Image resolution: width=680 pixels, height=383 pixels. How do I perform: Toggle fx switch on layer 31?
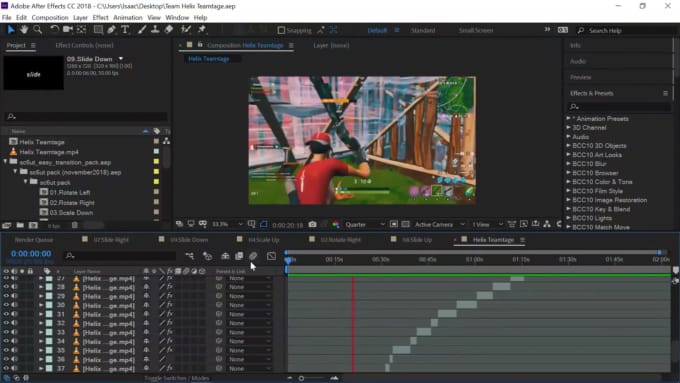[x=170, y=314]
